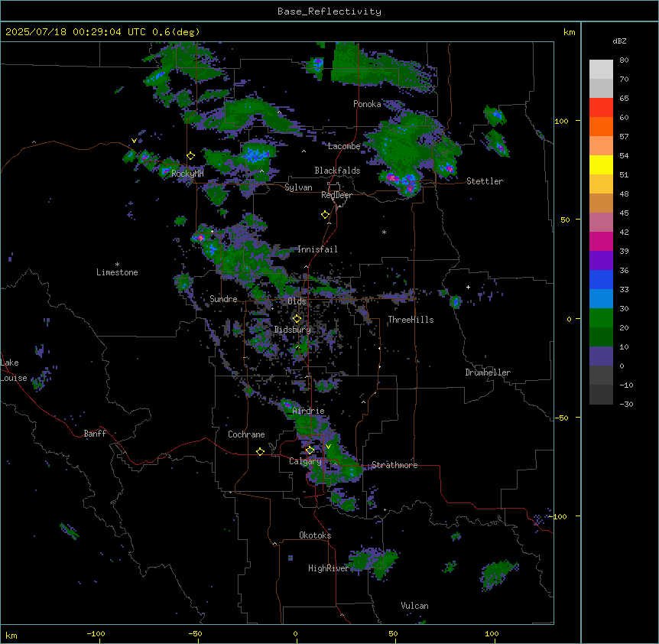659x644 pixels.
Task: Click the Stettler label
Action: point(485,181)
